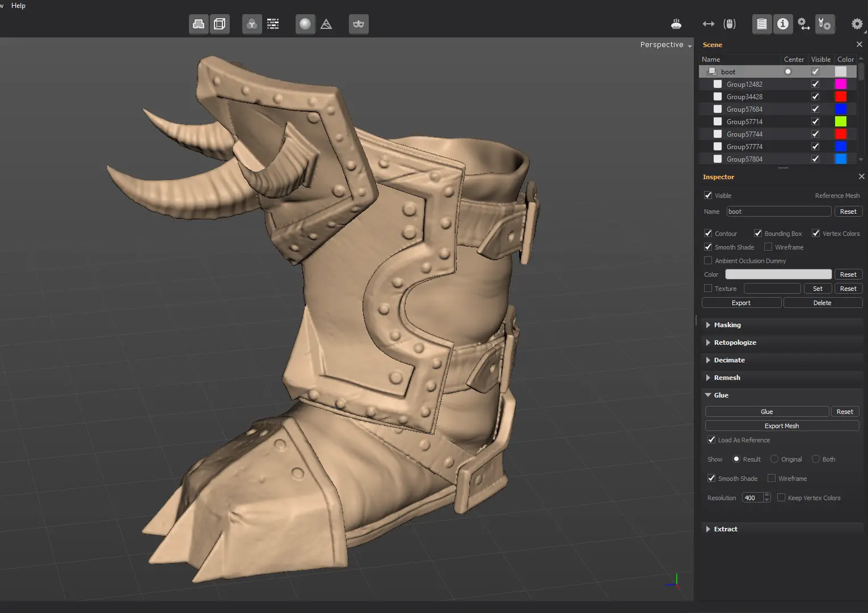Toggle the clipboard scene list icon
Image resolution: width=868 pixels, height=613 pixels.
(x=762, y=24)
